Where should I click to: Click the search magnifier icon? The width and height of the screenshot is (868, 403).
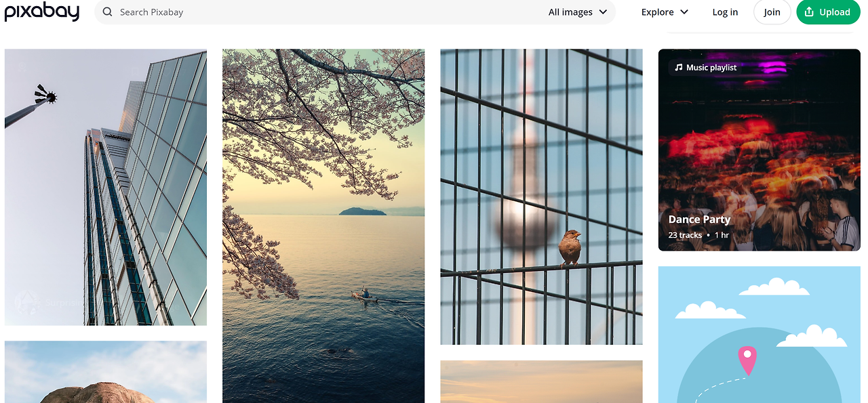coord(108,12)
